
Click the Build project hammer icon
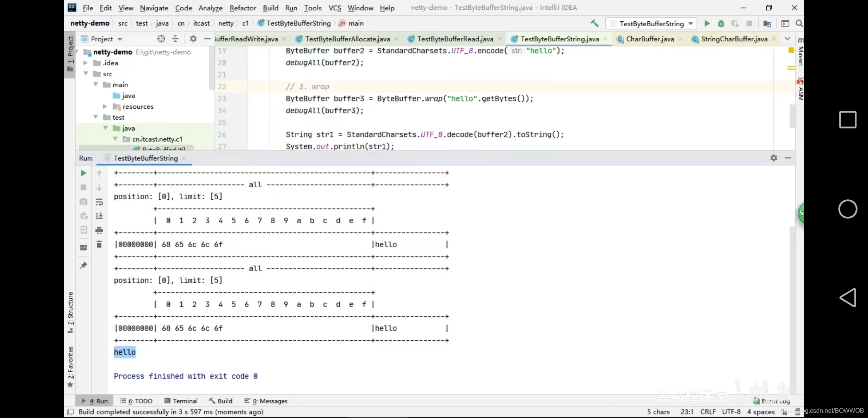[x=595, y=23]
